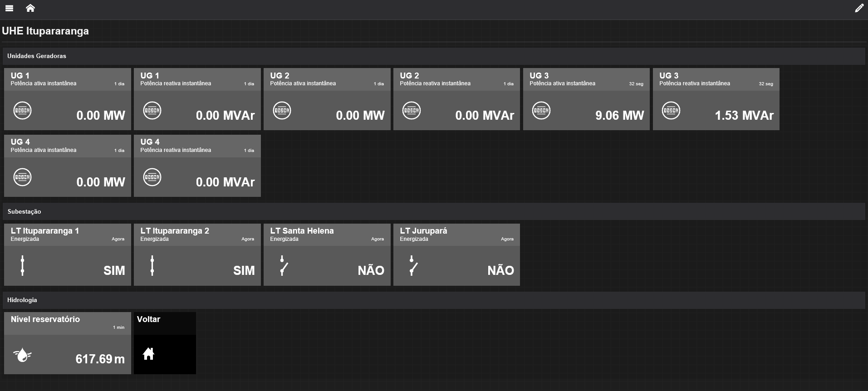
Task: Select the Unidades Geradoras section header
Action: click(37, 56)
